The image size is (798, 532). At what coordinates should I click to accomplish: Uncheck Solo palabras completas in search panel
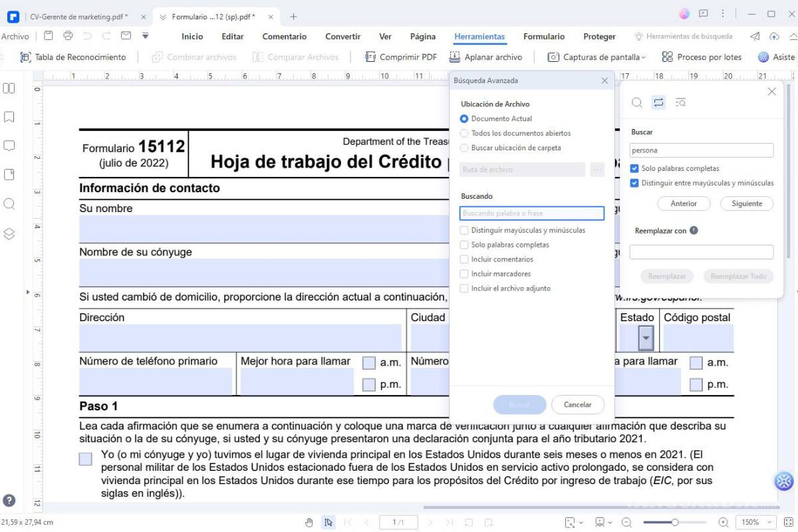634,168
